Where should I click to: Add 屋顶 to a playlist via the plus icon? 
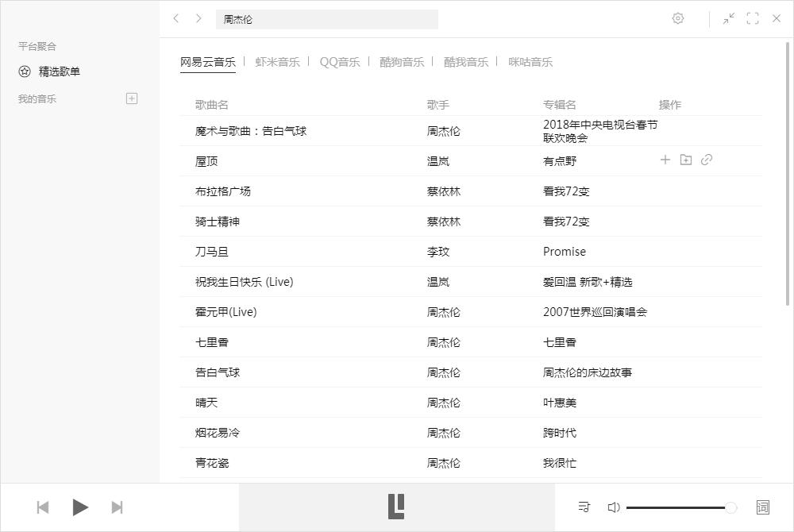pos(665,160)
